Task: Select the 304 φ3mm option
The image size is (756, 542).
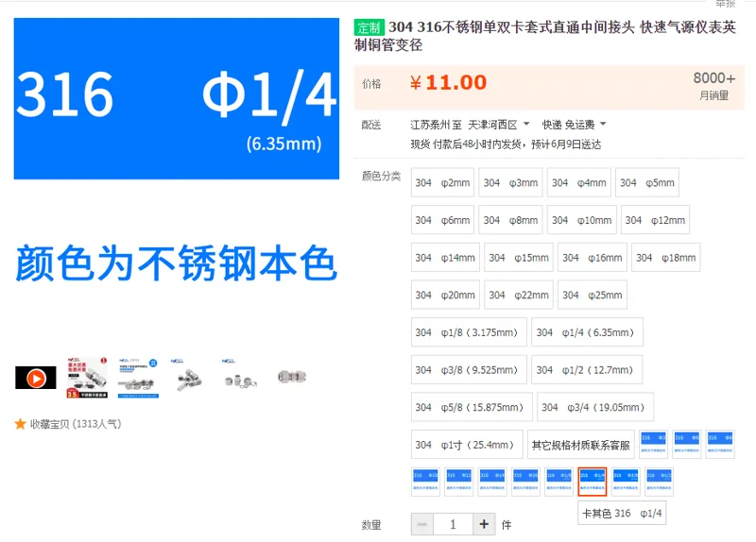Action: [x=510, y=182]
